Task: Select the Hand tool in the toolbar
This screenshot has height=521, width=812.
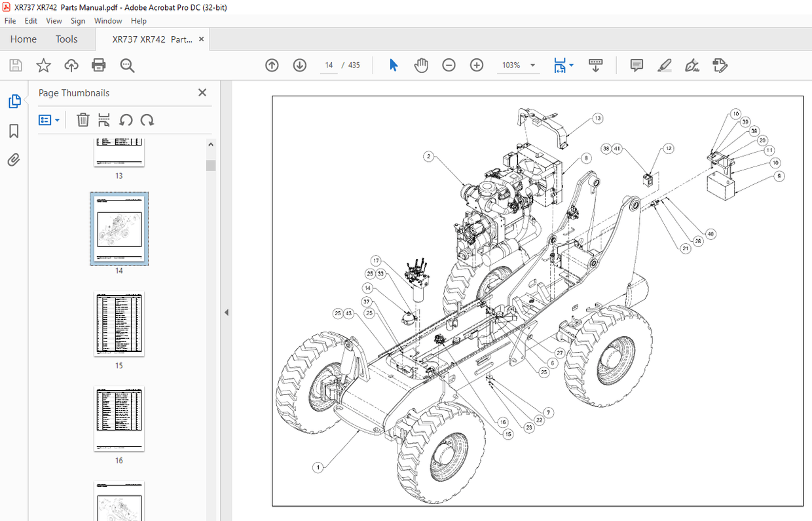Action: (421, 65)
